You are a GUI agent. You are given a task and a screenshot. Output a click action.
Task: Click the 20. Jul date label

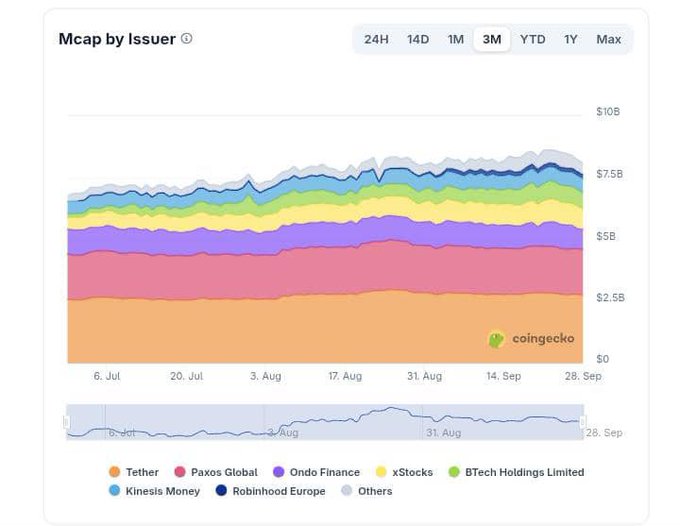(186, 376)
